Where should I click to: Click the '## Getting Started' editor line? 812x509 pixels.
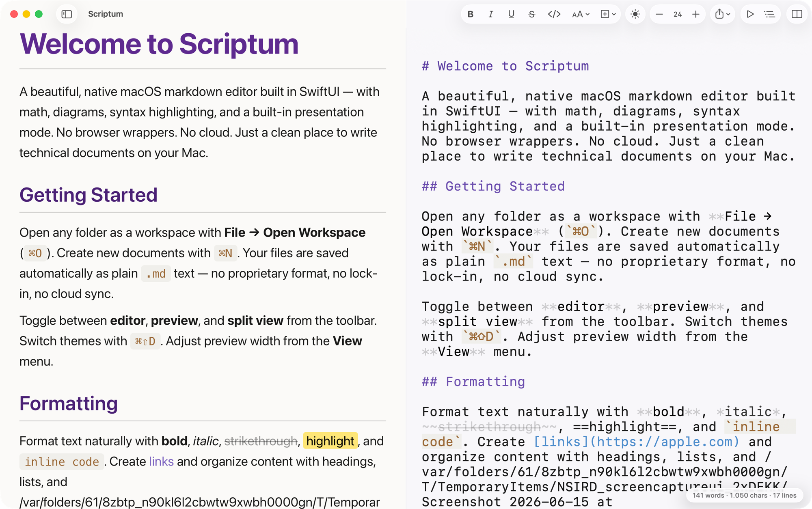(493, 186)
